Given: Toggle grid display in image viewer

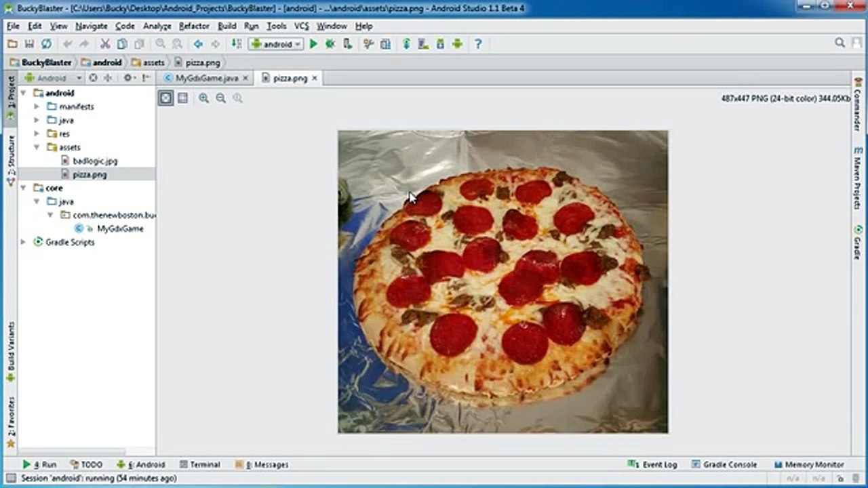Looking at the screenshot, I should pyautogui.click(x=182, y=98).
